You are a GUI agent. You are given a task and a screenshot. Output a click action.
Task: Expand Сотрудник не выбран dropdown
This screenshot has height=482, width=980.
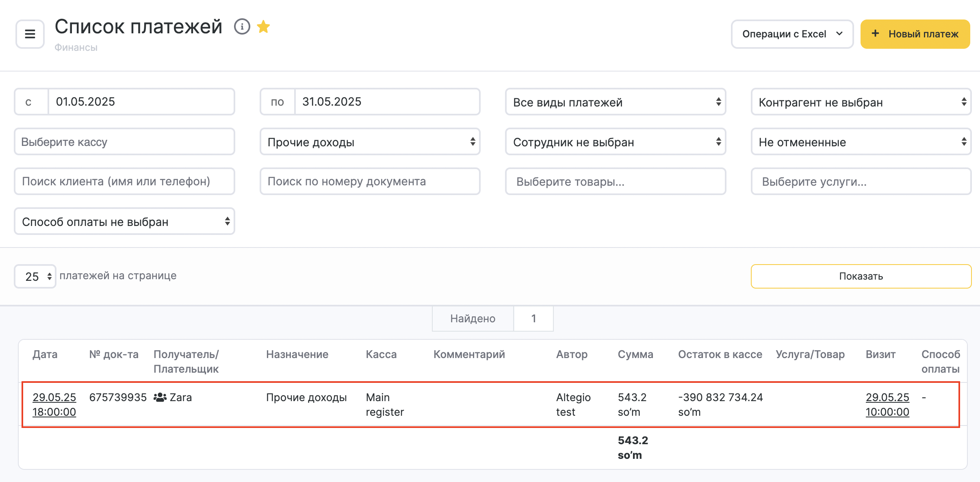615,142
